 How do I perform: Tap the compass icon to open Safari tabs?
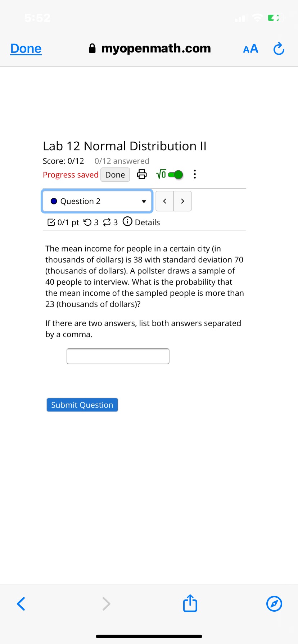(x=274, y=603)
